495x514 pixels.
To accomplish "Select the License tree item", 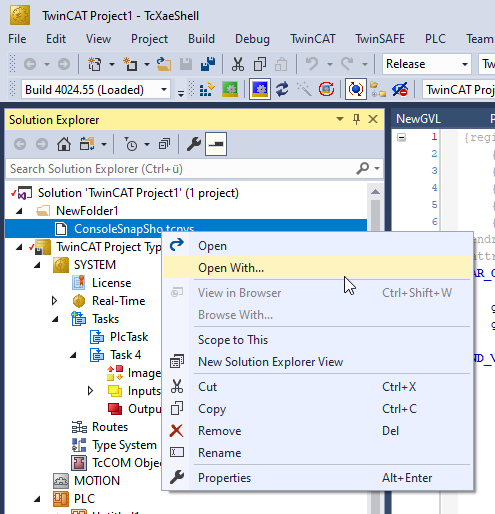I will pyautogui.click(x=111, y=283).
